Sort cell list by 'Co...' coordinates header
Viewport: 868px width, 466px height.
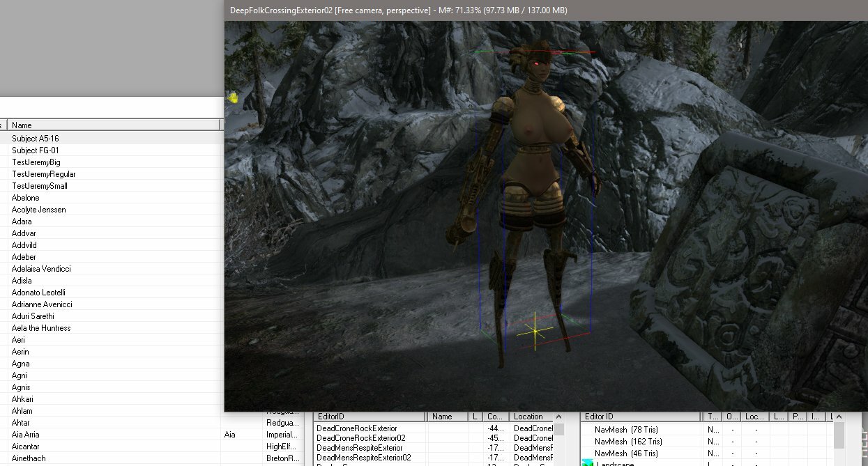pos(496,417)
